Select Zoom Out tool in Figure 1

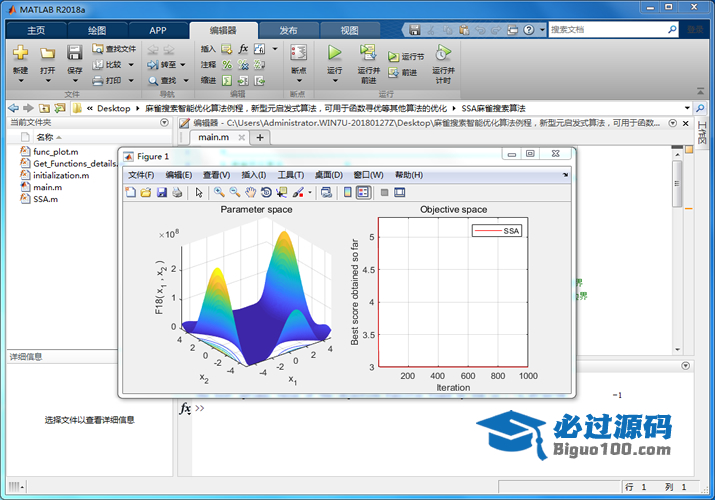coord(235,192)
